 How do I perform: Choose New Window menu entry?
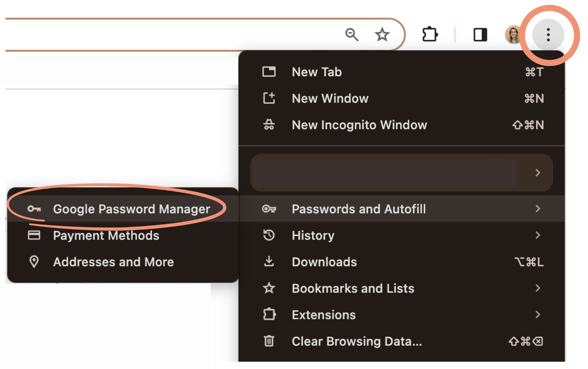click(402, 98)
